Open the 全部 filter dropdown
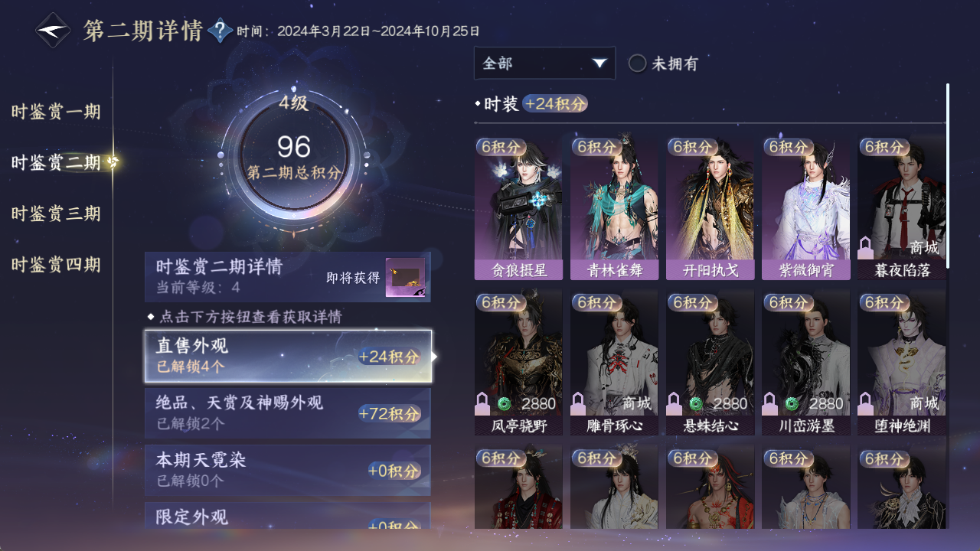The width and height of the screenshot is (980, 551). click(x=544, y=63)
